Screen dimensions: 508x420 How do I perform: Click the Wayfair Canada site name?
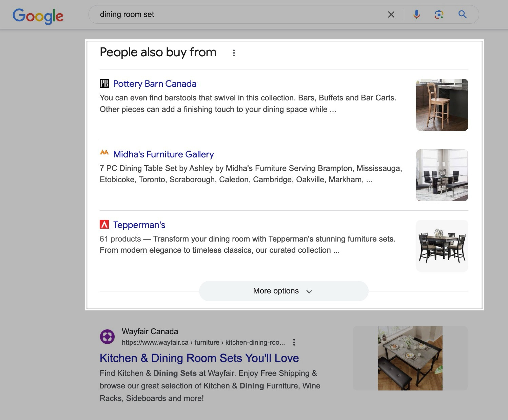[150, 331]
